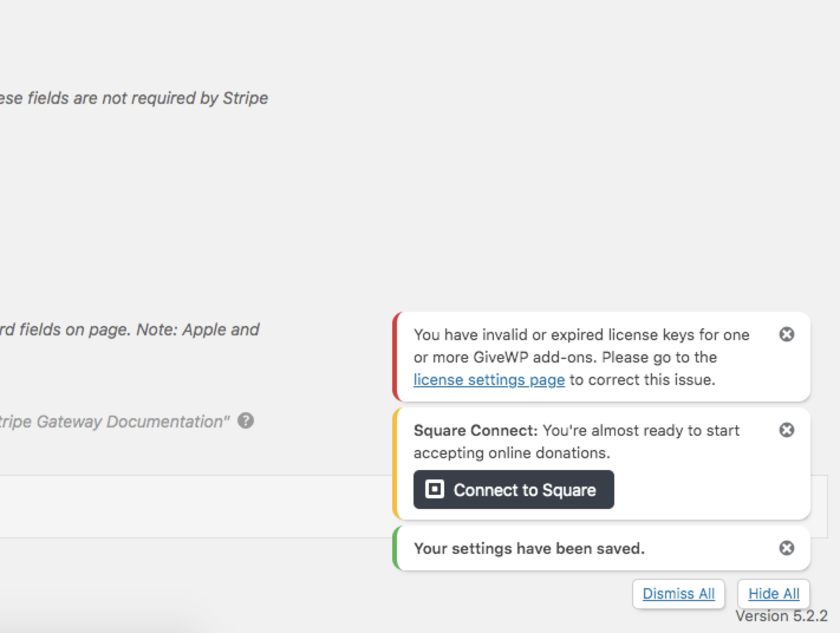Close the Square Connect notification

tap(786, 430)
